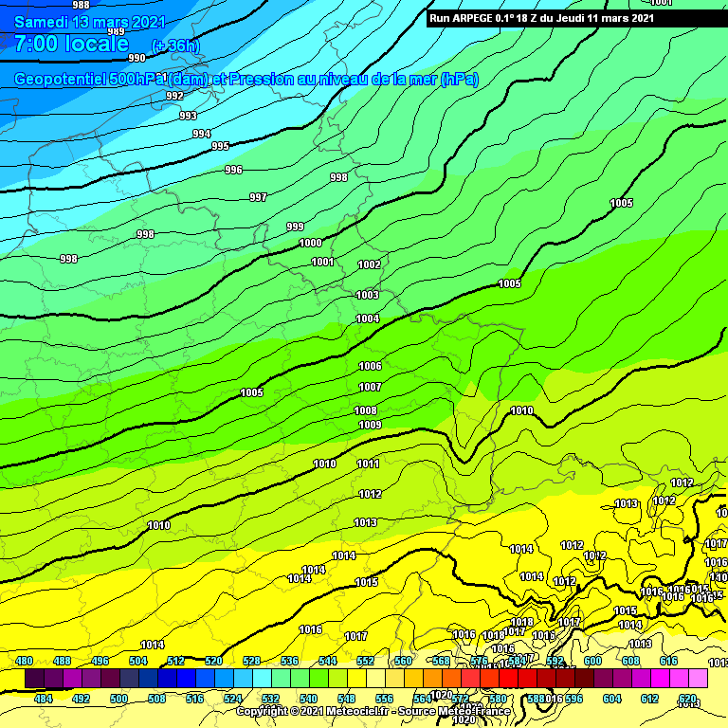Pick the orange swatch between 564 and 568

click(432, 679)
